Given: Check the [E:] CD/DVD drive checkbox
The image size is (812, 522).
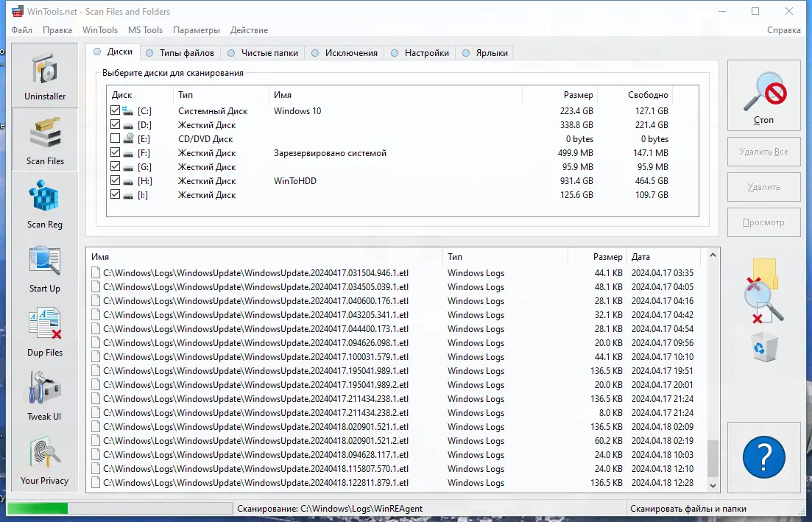Looking at the screenshot, I should point(115,138).
